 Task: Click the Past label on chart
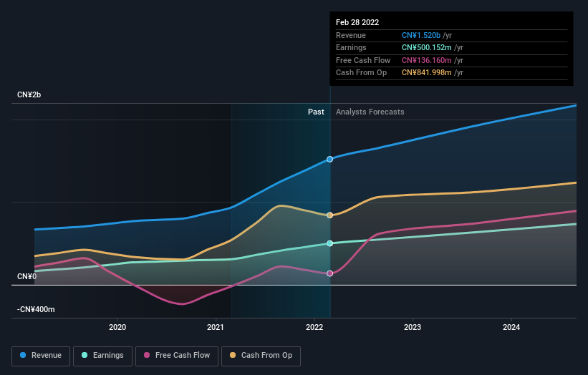pyautogui.click(x=316, y=112)
